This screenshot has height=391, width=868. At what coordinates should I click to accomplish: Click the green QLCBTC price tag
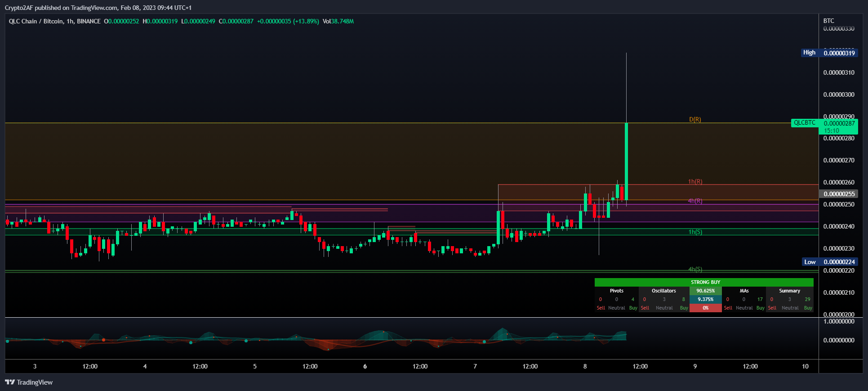click(805, 123)
